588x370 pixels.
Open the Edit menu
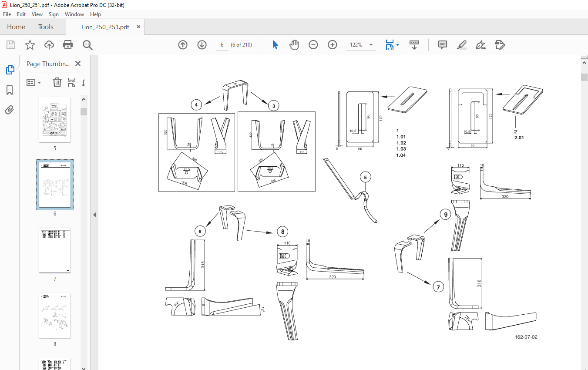21,14
